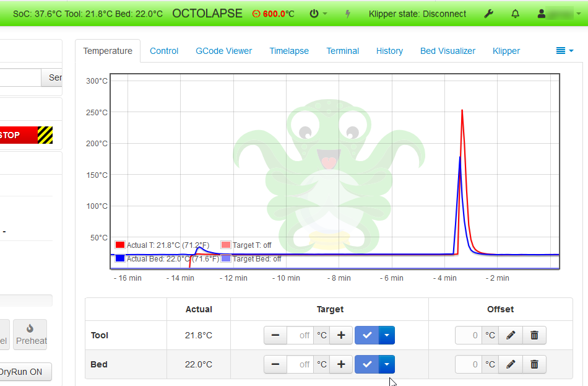This screenshot has height=386, width=588.
Task: Switch to the Control tab
Action: click(x=164, y=51)
